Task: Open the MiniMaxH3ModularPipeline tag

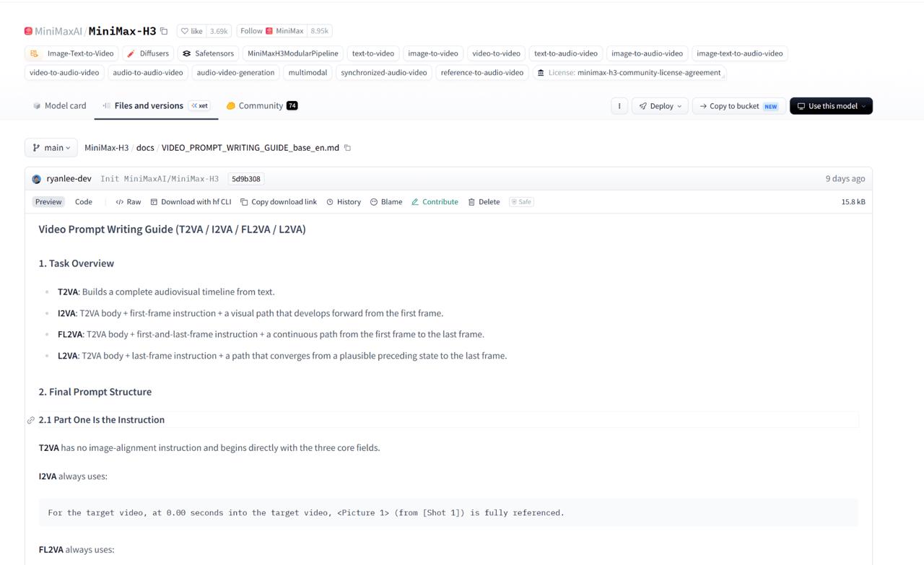Action: (x=292, y=53)
